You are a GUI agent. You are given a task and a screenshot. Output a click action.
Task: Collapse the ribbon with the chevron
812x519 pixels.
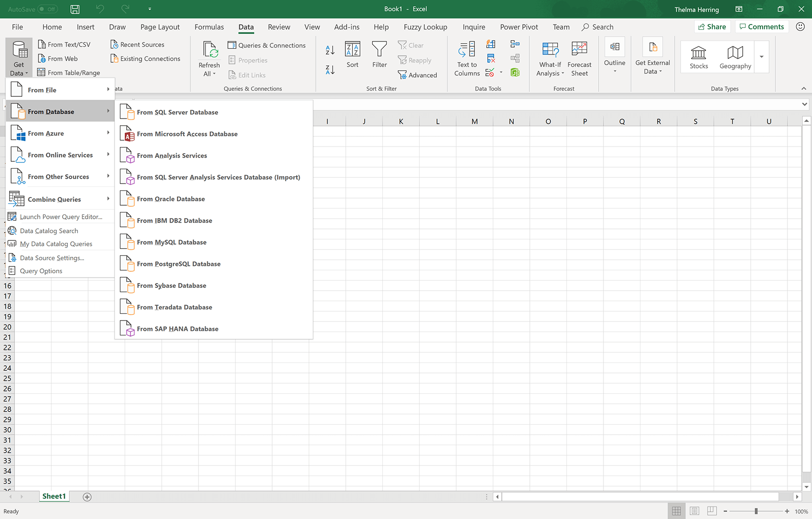point(803,88)
